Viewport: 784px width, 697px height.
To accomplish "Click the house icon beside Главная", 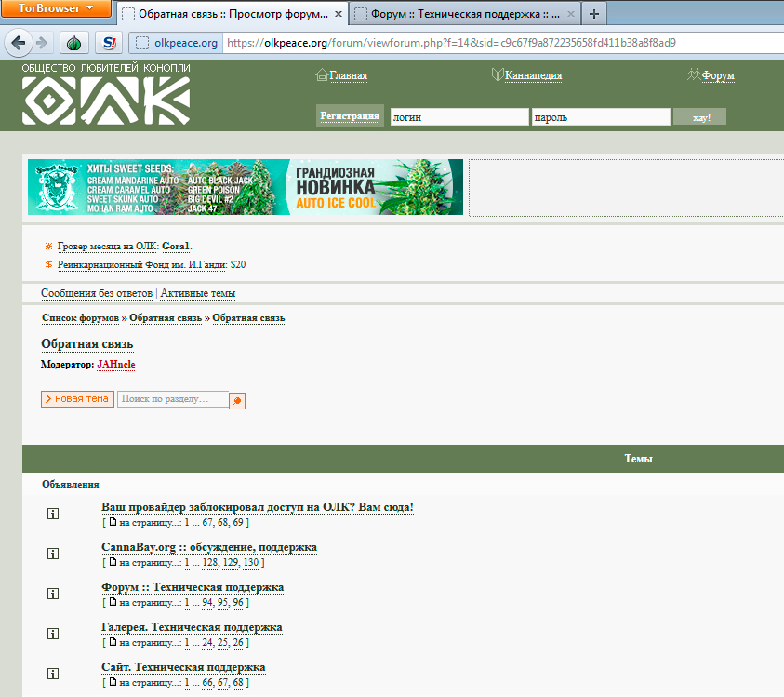I will (322, 75).
